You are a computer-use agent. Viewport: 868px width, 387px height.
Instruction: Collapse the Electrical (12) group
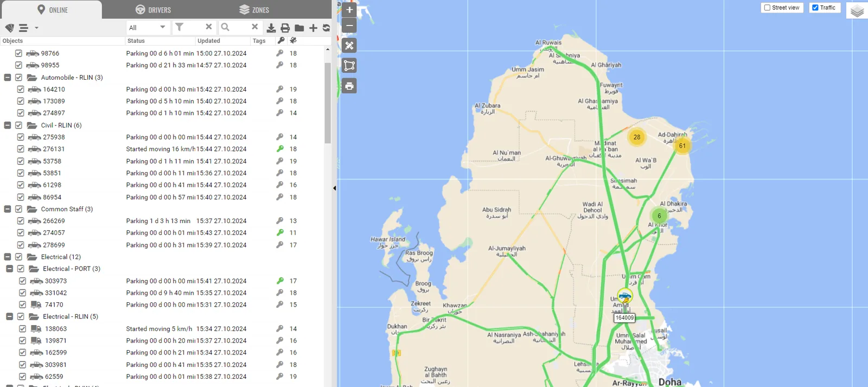coord(8,257)
